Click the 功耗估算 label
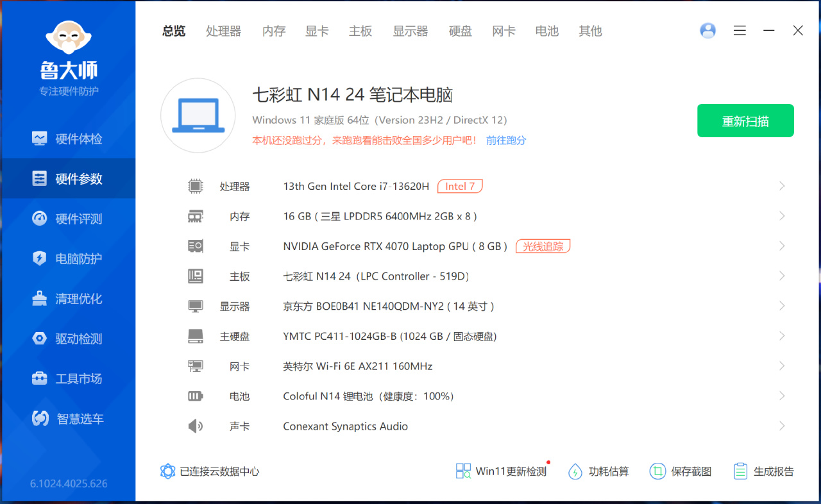 pos(609,471)
